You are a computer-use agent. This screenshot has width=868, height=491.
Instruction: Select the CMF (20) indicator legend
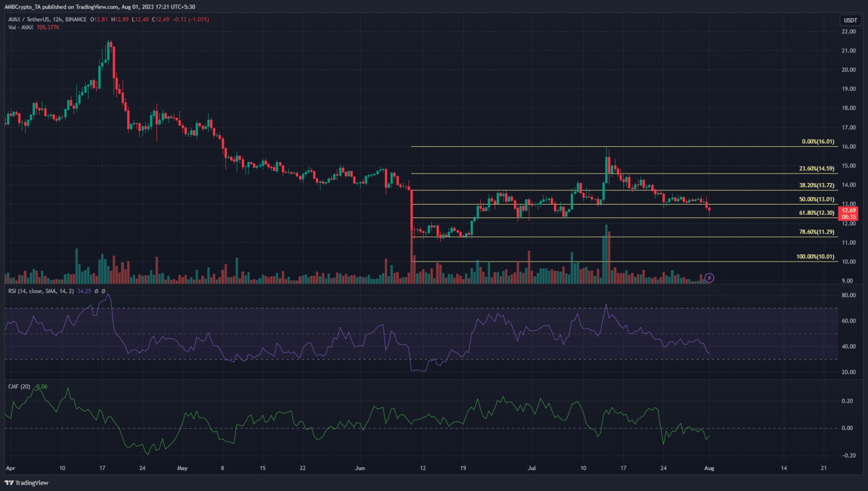point(19,386)
